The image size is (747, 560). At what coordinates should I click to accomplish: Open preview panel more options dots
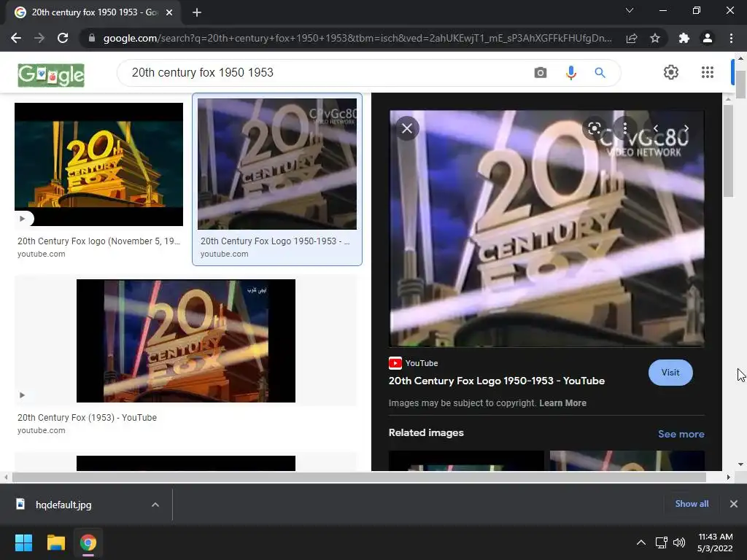pos(624,128)
